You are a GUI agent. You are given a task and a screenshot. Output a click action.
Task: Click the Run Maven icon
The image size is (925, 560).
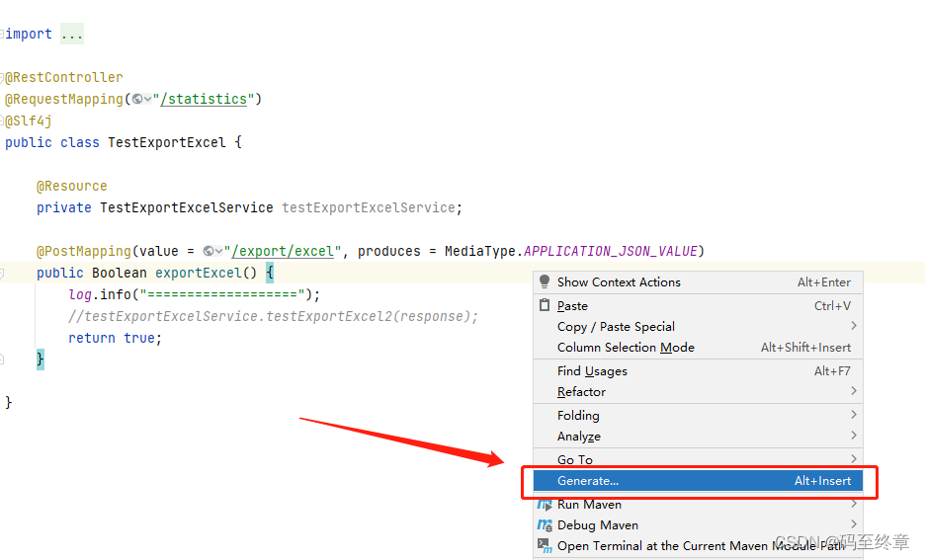tap(545, 505)
